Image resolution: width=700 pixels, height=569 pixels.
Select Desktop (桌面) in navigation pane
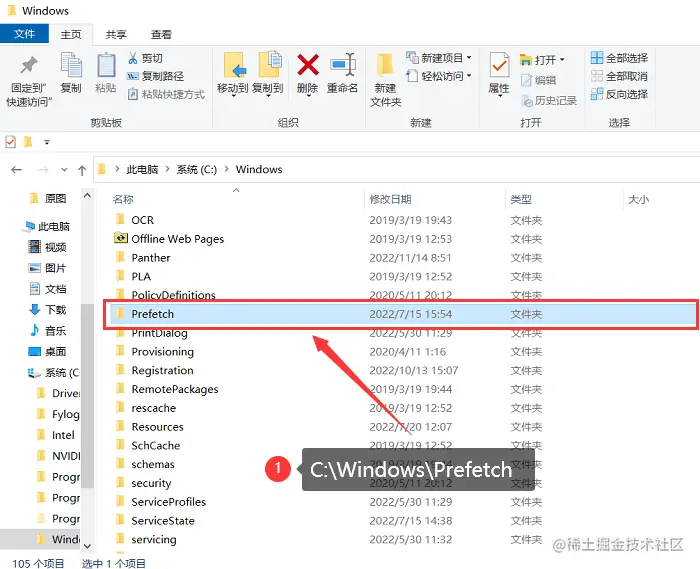[x=47, y=352]
